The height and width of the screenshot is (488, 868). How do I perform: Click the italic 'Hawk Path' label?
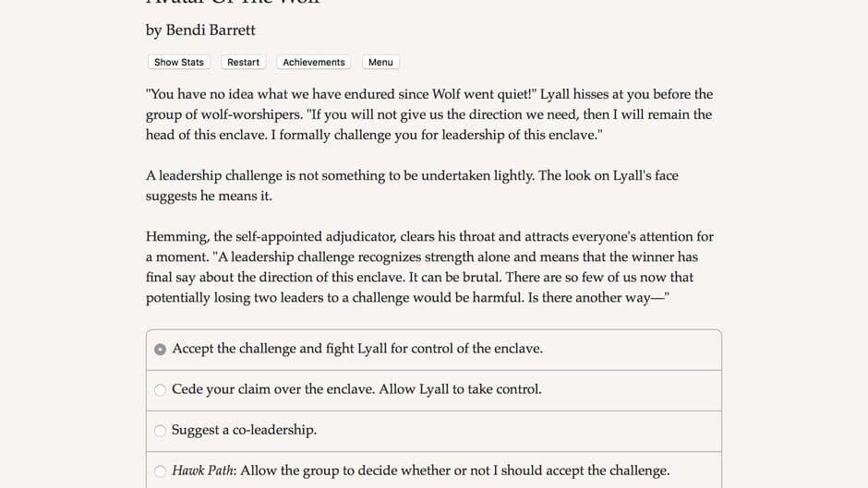click(204, 470)
